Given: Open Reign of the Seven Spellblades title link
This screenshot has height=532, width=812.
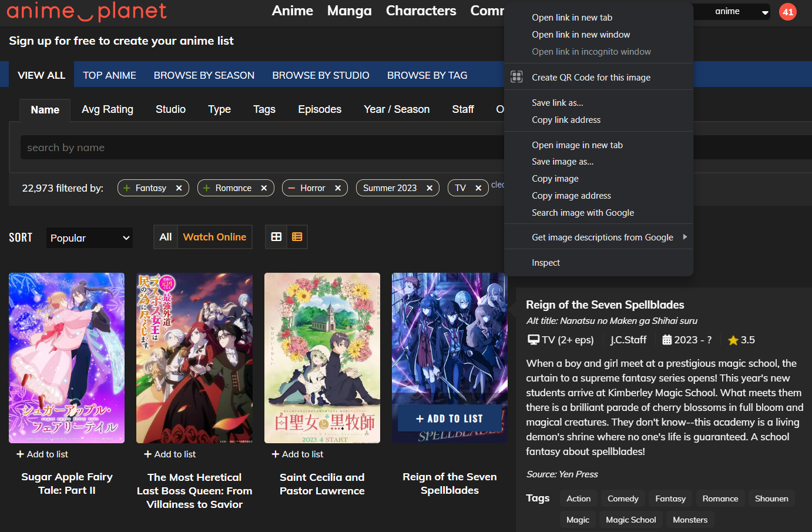Looking at the screenshot, I should coord(449,484).
